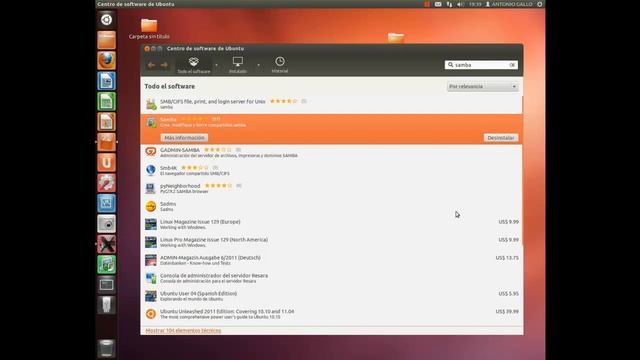Click the Ubuntu User 04 (Spanish Edition) thumbnail

coord(151,296)
